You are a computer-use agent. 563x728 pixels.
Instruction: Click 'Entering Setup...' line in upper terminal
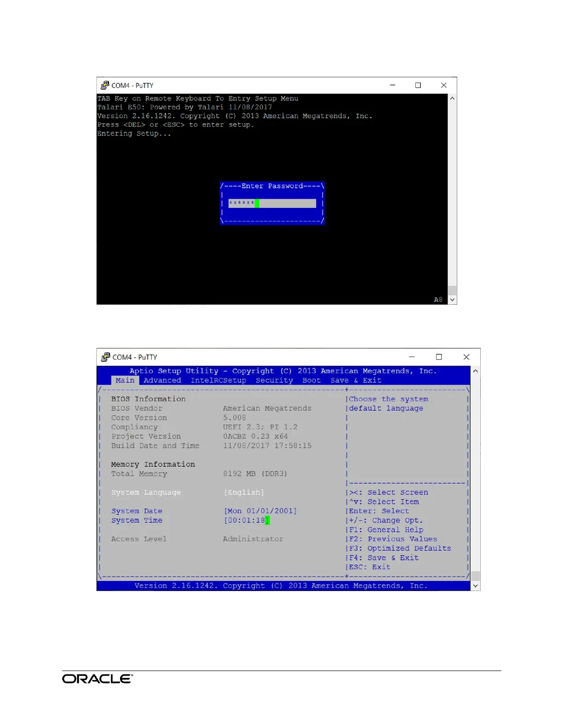[134, 134]
